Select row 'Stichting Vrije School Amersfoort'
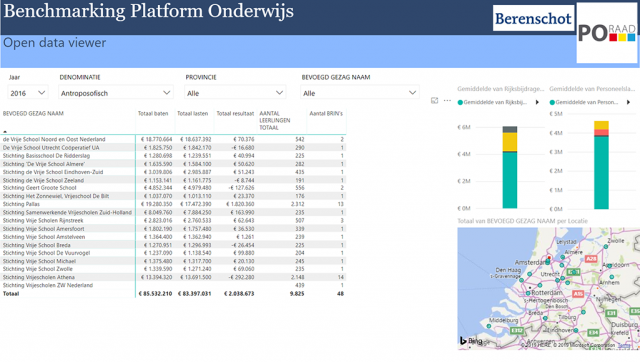The height and width of the screenshot is (362, 640). pyautogui.click(x=173, y=229)
